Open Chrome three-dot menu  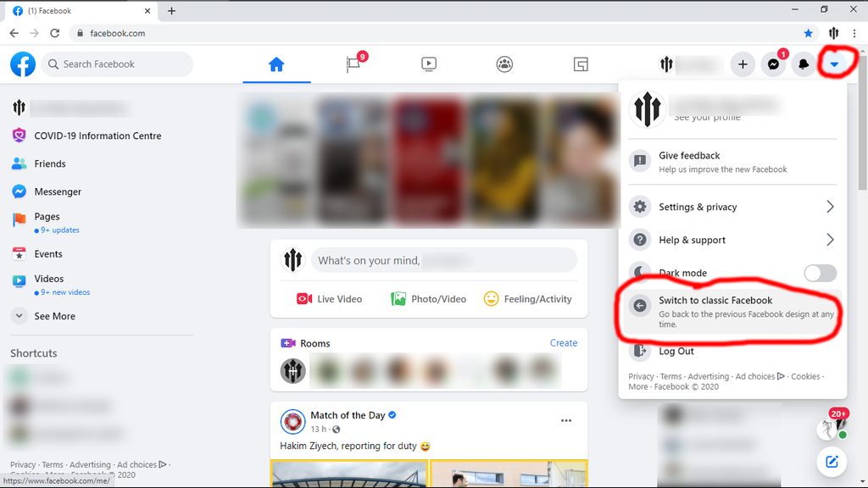point(854,33)
